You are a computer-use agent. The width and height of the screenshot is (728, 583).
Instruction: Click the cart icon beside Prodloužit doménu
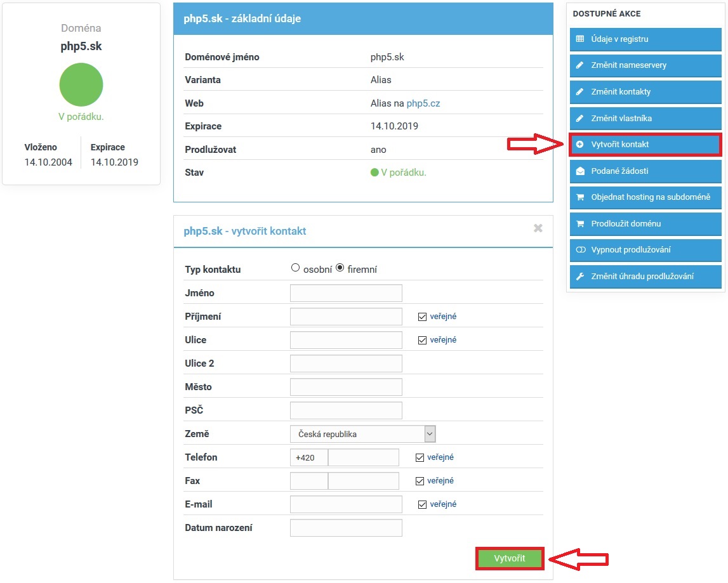coord(579,224)
